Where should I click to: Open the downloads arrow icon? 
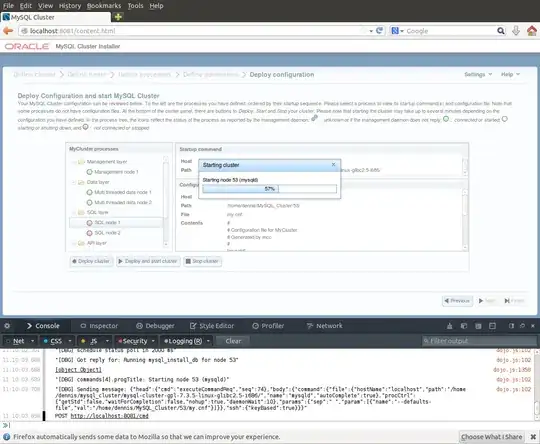(x=516, y=31)
